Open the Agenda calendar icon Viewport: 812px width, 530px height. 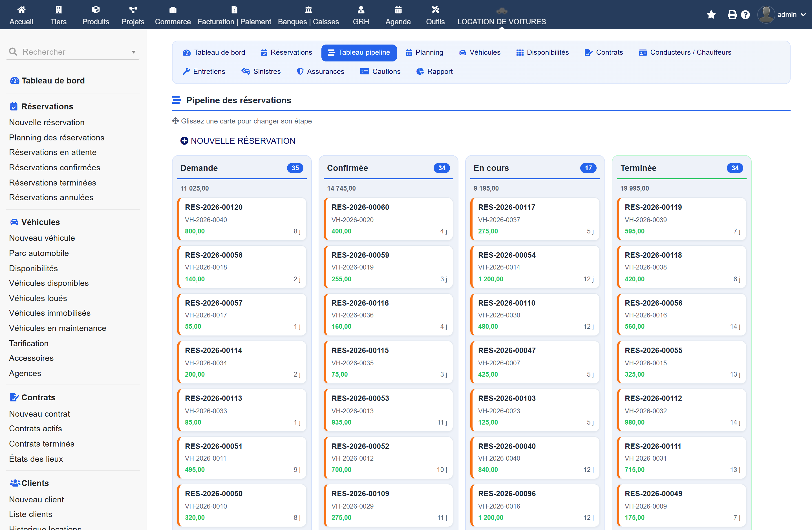point(398,10)
